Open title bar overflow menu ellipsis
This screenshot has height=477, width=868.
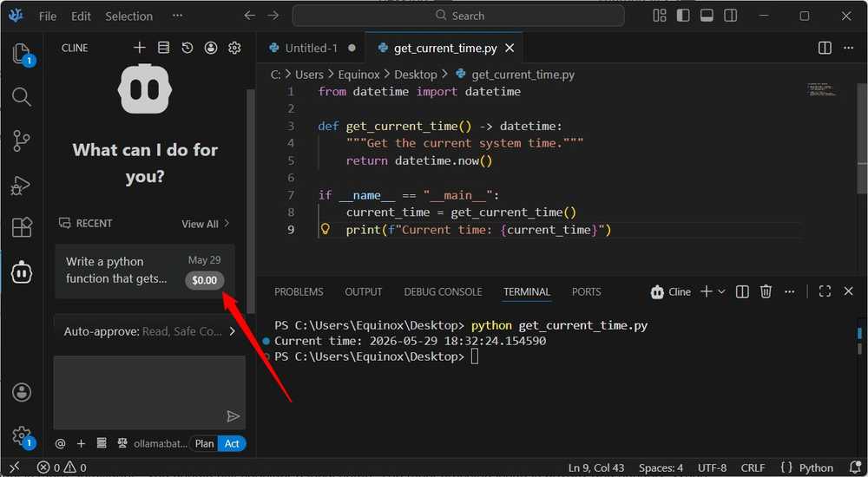click(177, 16)
